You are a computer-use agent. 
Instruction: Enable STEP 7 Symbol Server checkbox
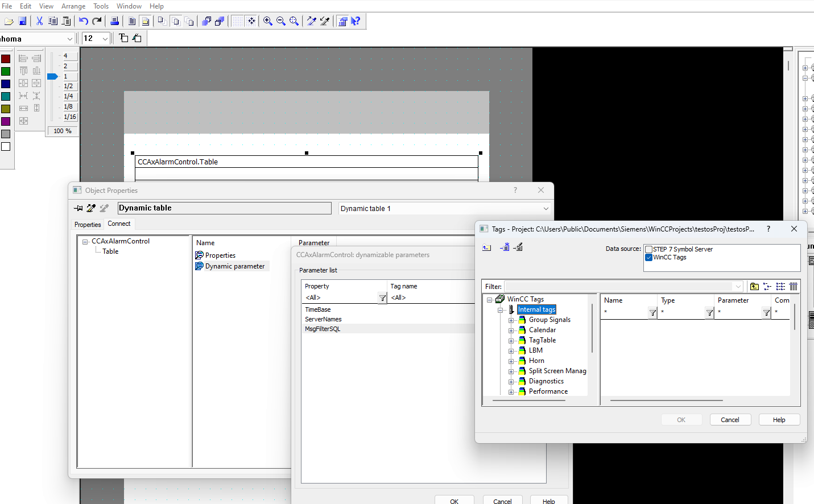click(648, 249)
